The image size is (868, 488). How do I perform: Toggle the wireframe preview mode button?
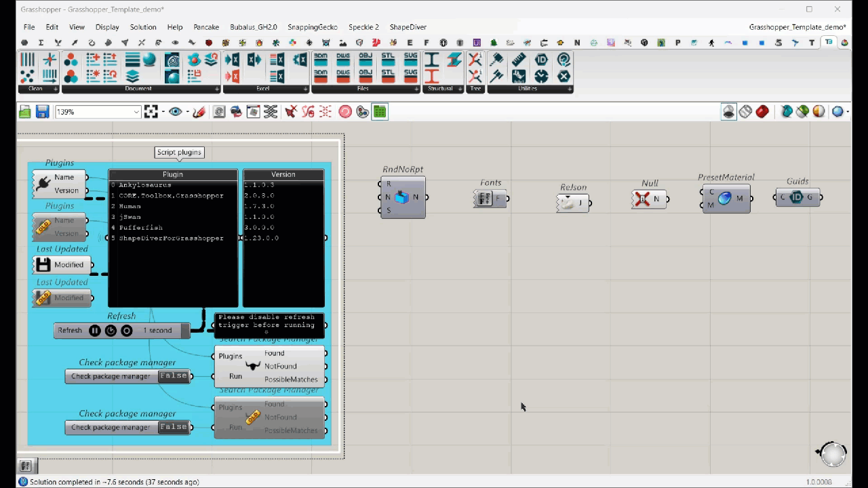coord(746,112)
